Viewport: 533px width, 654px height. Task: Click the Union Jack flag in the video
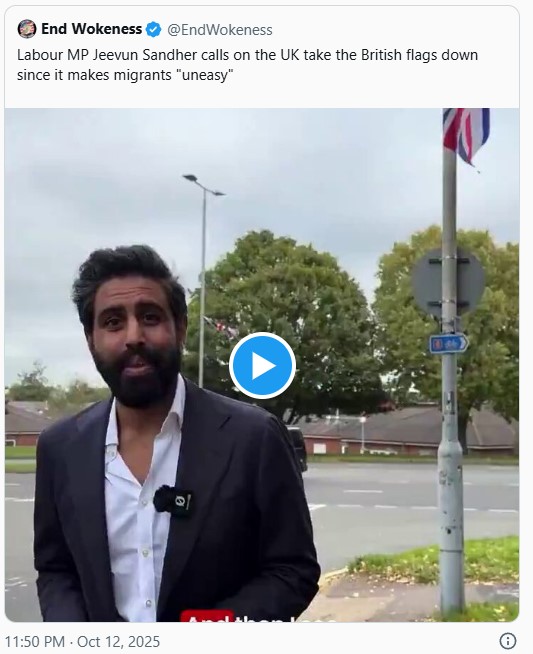pos(466,136)
